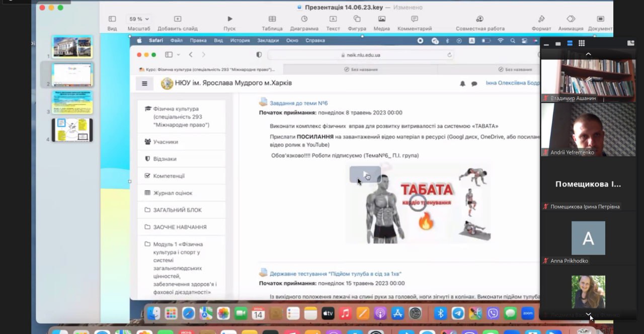The height and width of the screenshot is (334, 644).
Task: Select slide 3 thumbnail in the navigator
Action: (x=72, y=102)
